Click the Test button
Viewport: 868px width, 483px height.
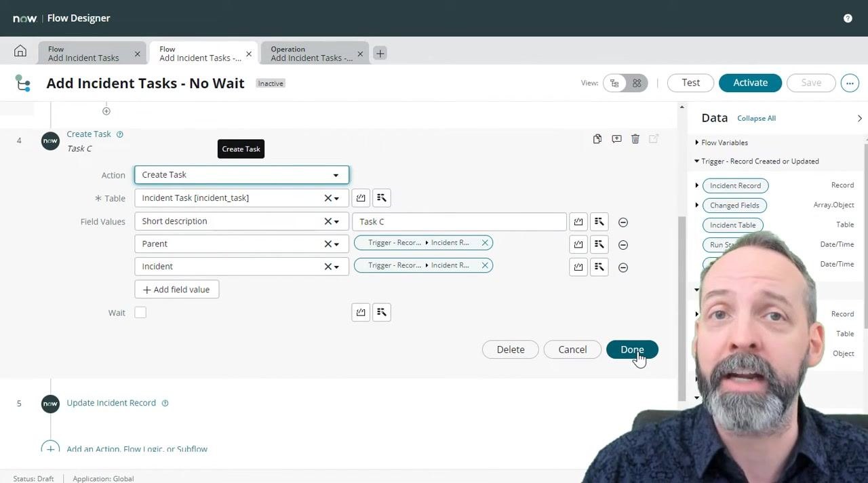point(690,83)
